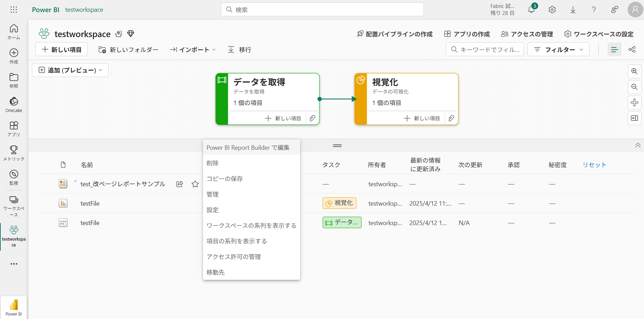
Task: Click Fabric trial status text
Action: click(x=502, y=10)
